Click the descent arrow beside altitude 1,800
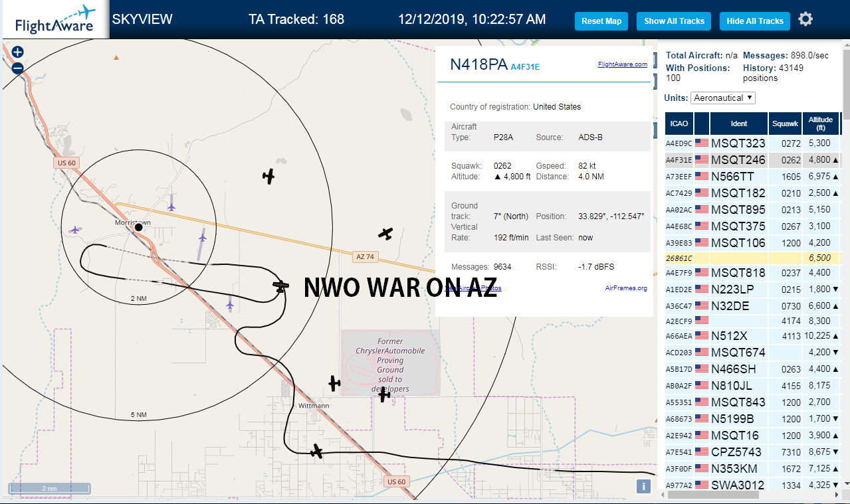This screenshot has height=504, width=850. tap(835, 290)
